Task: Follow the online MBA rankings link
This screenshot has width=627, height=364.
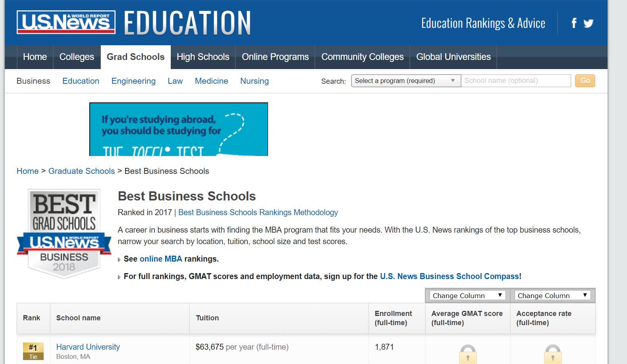Action: tap(161, 259)
